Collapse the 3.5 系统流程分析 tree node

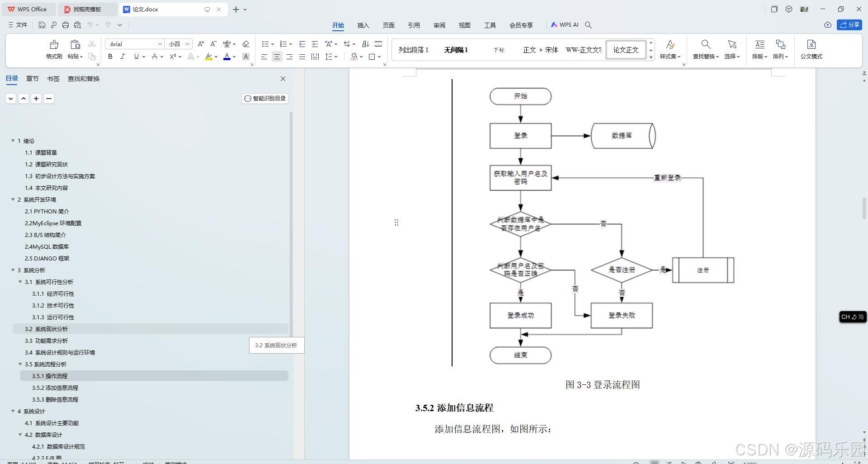(x=20, y=364)
